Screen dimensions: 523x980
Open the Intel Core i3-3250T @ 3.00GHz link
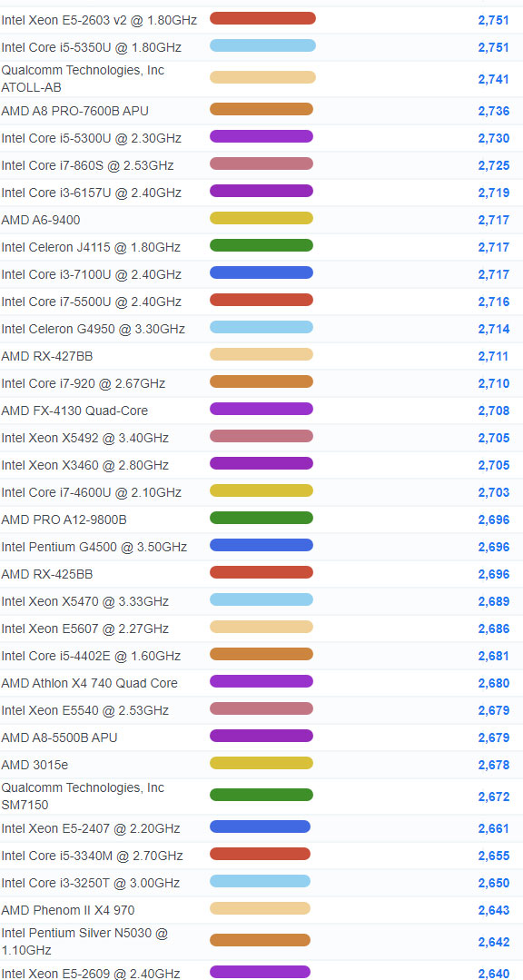pyautogui.click(x=91, y=883)
